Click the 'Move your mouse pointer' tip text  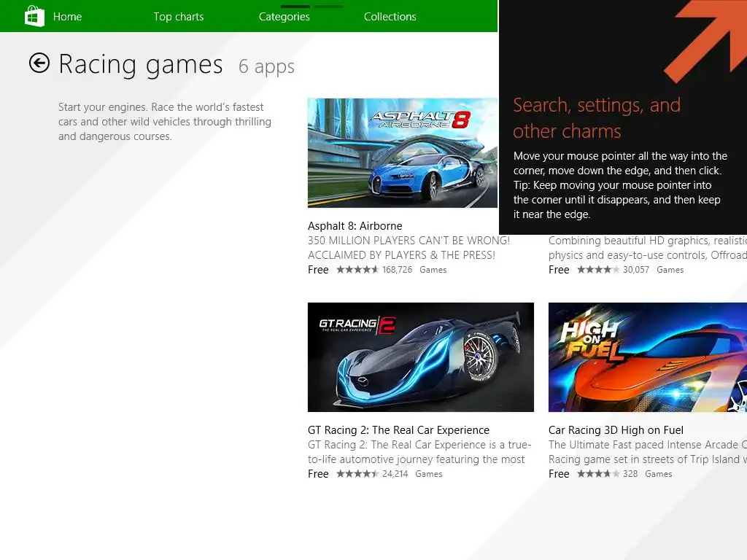click(620, 185)
